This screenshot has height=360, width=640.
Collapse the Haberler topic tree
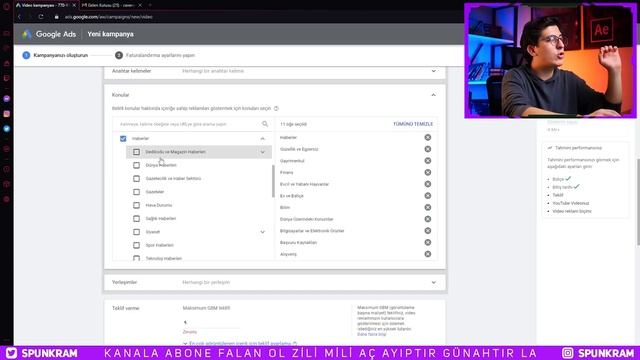[262, 139]
